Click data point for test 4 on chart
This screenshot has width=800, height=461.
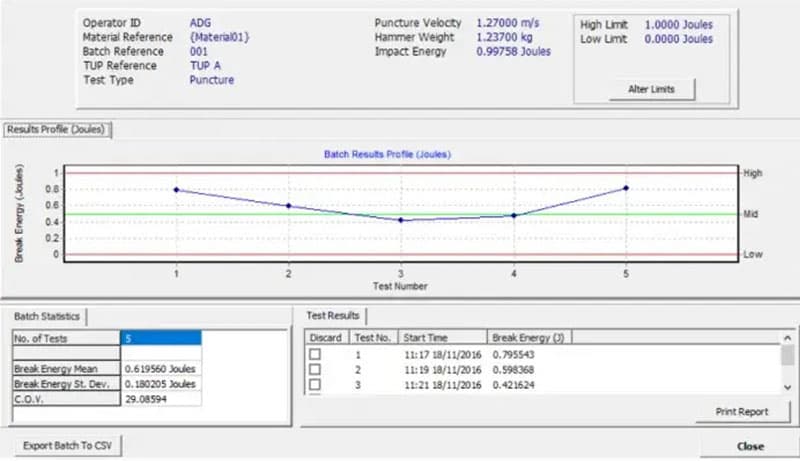514,215
